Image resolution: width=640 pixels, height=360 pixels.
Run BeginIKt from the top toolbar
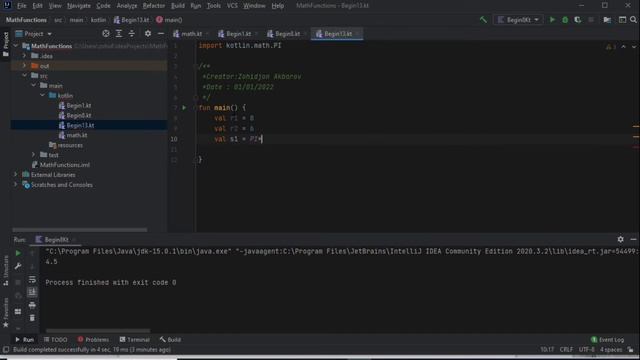(x=552, y=20)
